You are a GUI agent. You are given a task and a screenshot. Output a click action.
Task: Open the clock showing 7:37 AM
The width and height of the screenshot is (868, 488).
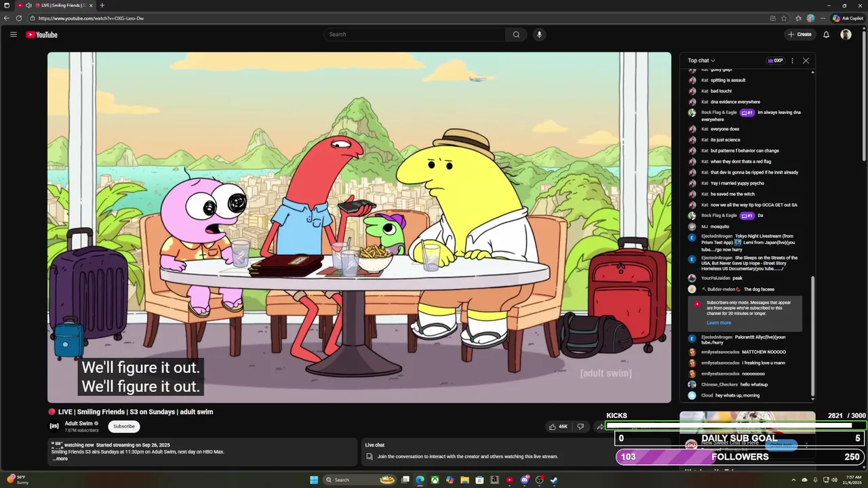pyautogui.click(x=851, y=480)
